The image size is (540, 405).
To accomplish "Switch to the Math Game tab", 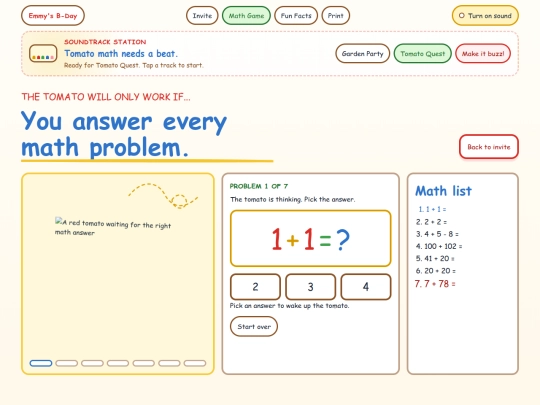I will pyautogui.click(x=246, y=15).
